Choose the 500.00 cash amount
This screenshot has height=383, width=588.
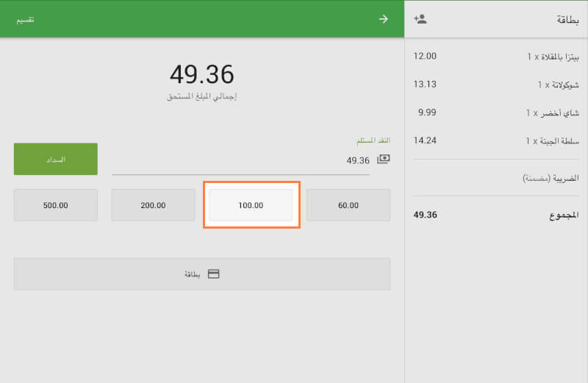56,205
